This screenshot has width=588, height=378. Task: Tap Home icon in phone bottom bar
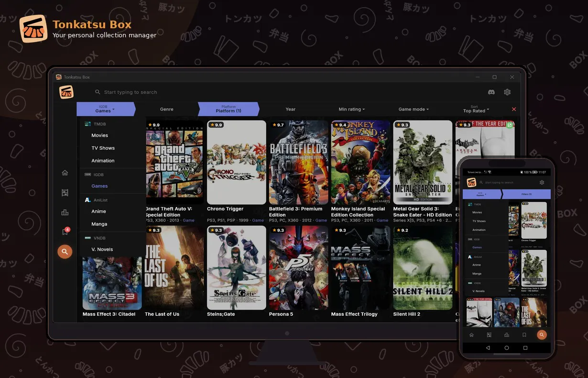(471, 335)
